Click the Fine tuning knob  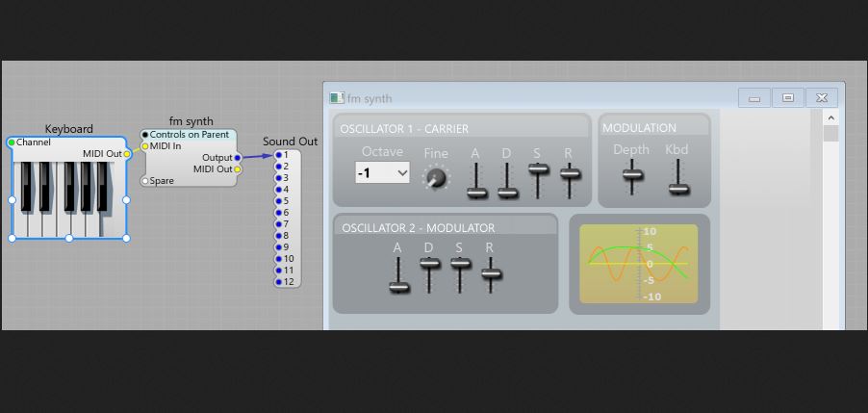[x=436, y=178]
